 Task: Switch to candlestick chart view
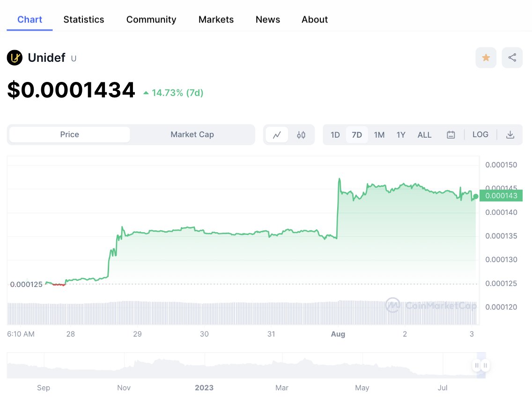(300, 134)
